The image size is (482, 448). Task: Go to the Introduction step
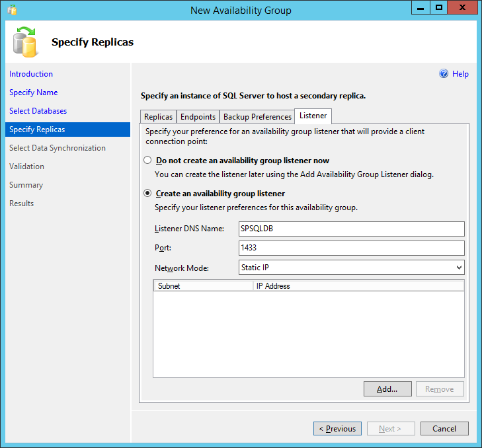click(x=30, y=74)
